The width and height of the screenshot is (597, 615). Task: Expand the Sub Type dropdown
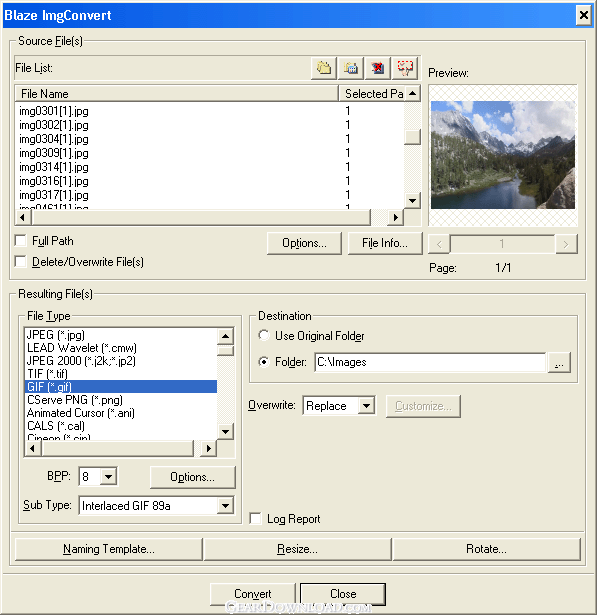tap(225, 506)
